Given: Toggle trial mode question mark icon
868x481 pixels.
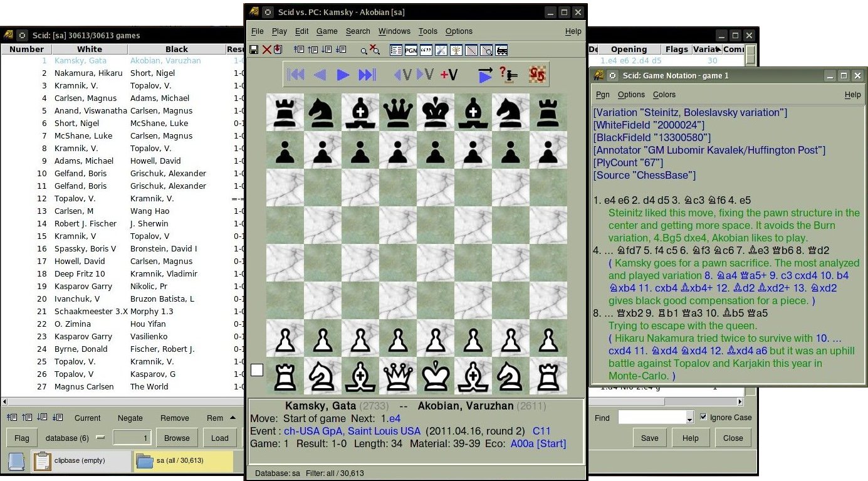Looking at the screenshot, I should [x=508, y=75].
